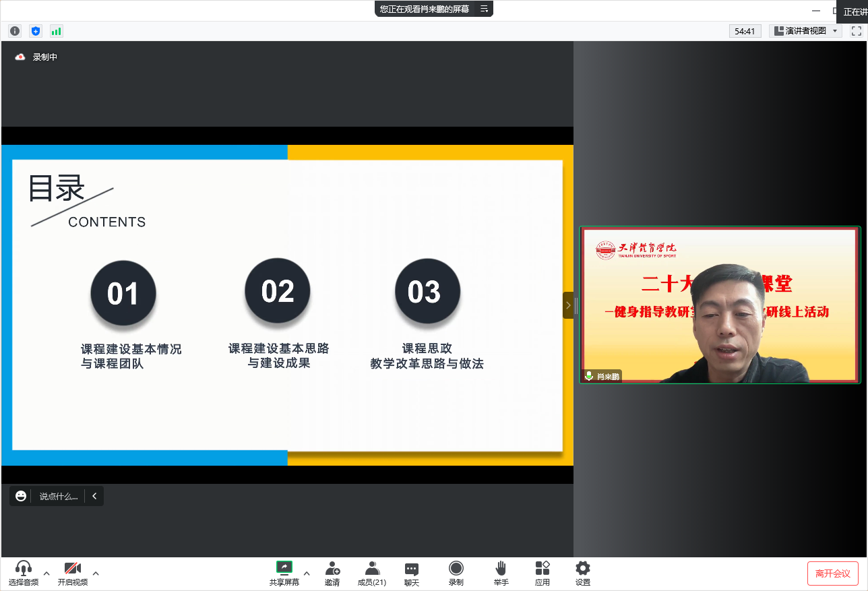Check the green network signal icon

pyautogui.click(x=56, y=31)
